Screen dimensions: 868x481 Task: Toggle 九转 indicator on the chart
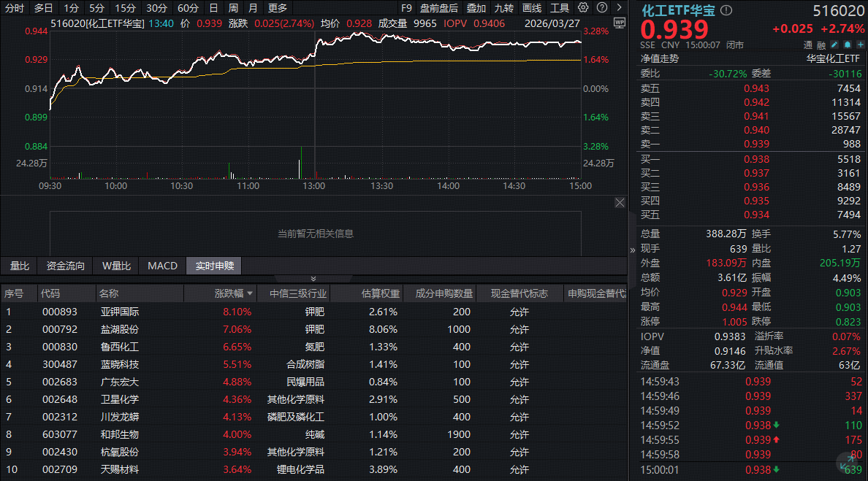[x=504, y=8]
